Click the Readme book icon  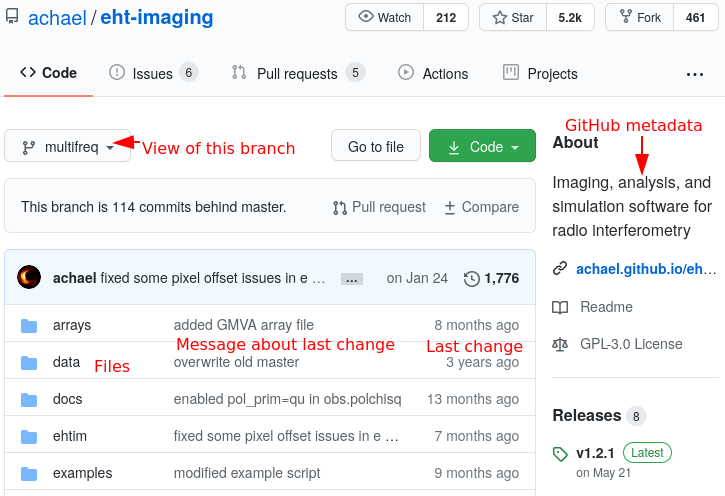[560, 307]
